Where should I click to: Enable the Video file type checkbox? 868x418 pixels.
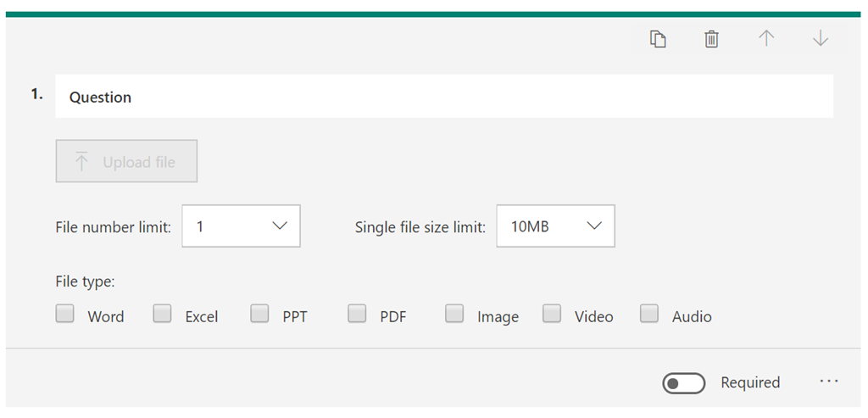tap(552, 315)
